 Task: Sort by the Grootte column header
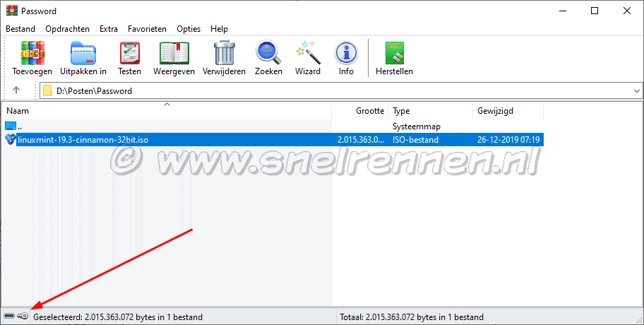point(360,110)
